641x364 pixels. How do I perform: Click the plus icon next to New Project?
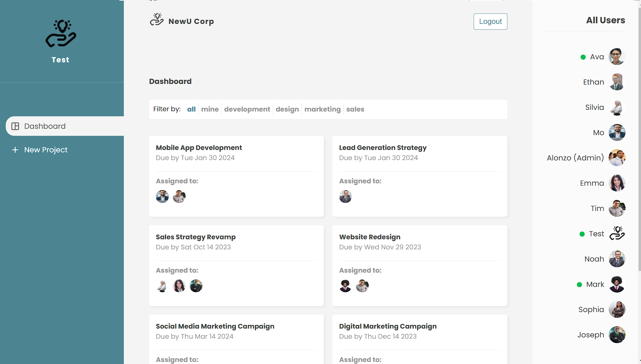click(15, 150)
